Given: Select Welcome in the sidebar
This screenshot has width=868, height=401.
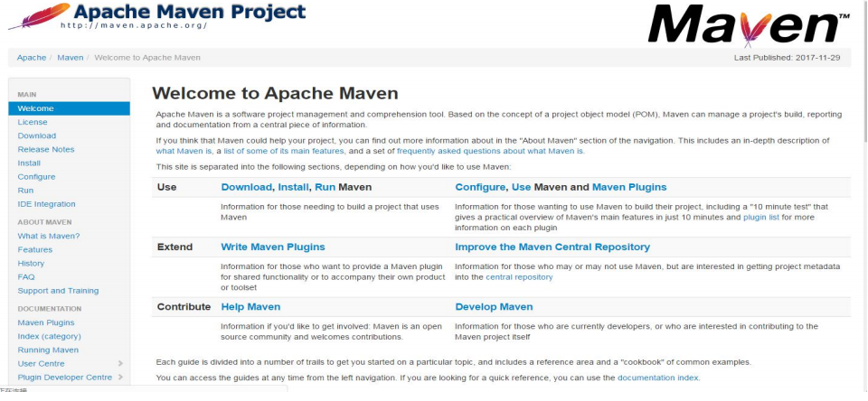Looking at the screenshot, I should coord(70,108).
